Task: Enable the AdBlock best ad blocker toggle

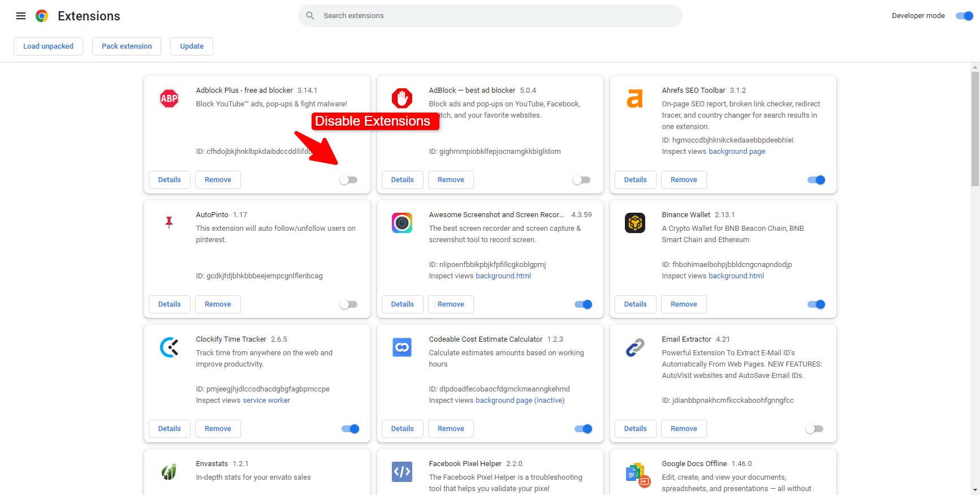Action: (x=581, y=180)
